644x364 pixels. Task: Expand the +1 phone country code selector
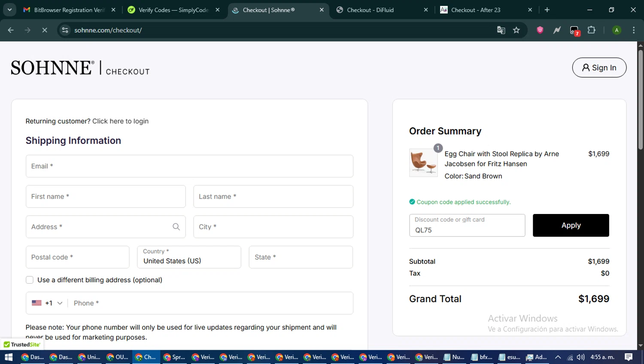point(47,303)
